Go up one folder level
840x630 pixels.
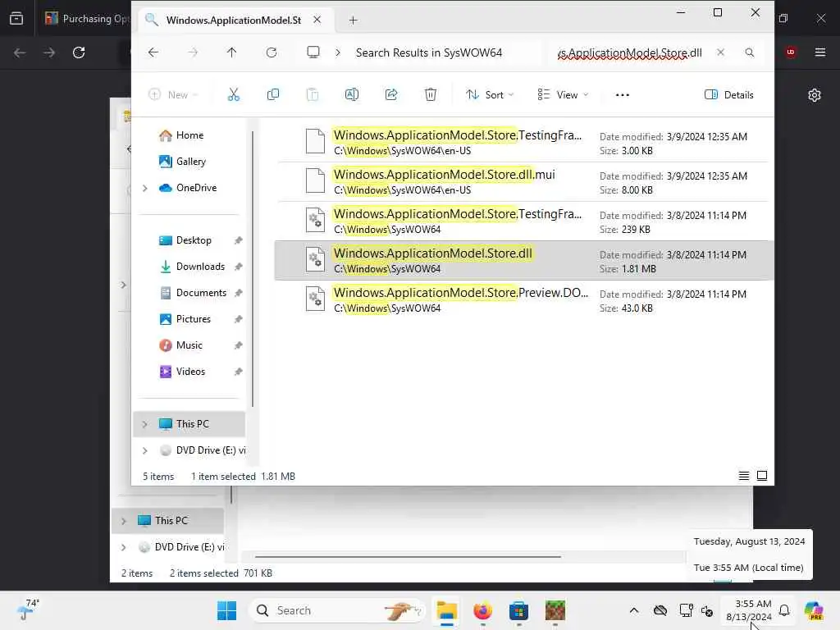point(231,52)
